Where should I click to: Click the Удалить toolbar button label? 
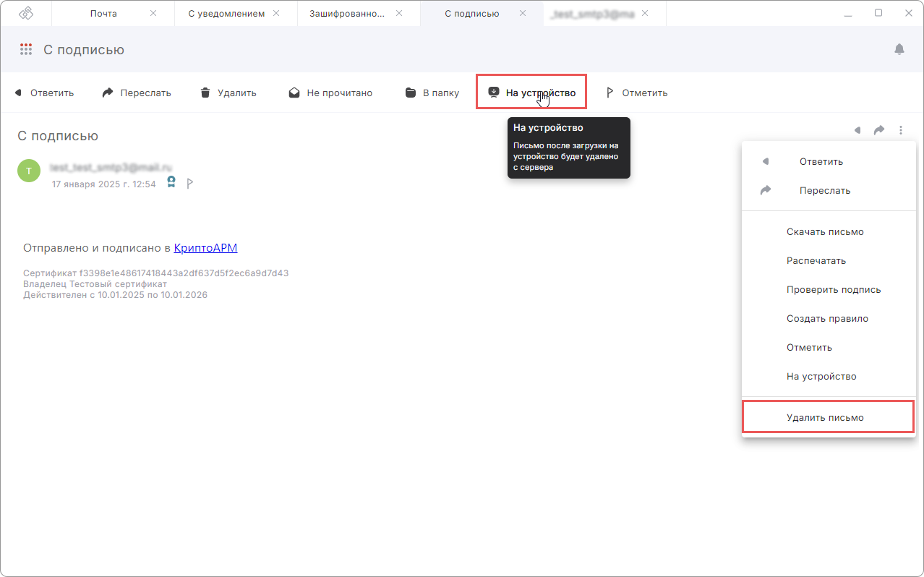pyautogui.click(x=237, y=93)
